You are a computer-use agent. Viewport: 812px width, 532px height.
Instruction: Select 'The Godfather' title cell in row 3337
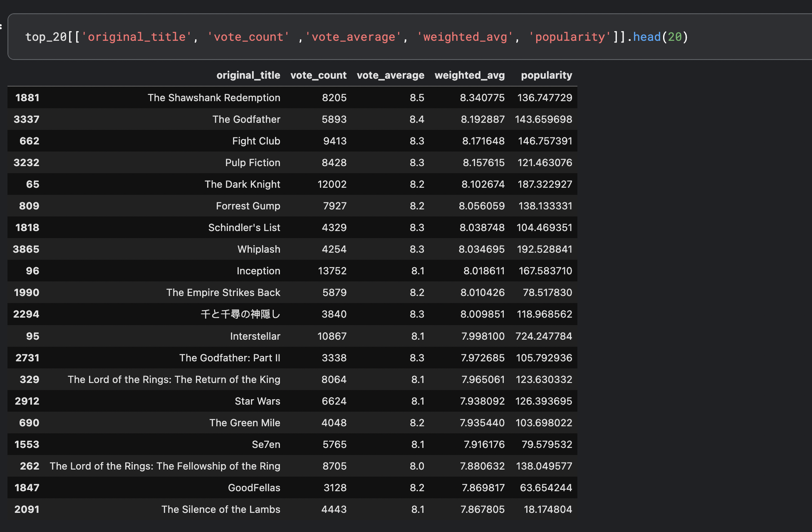coord(246,119)
